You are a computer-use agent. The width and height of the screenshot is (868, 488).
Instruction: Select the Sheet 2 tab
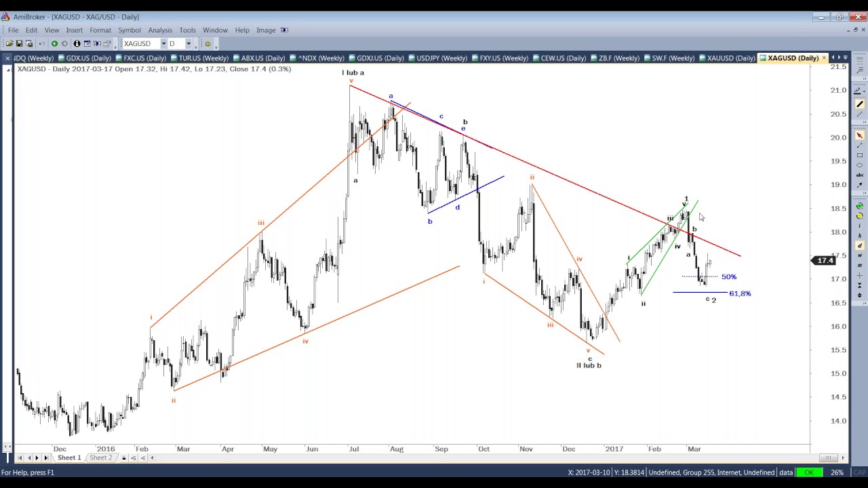coord(100,458)
